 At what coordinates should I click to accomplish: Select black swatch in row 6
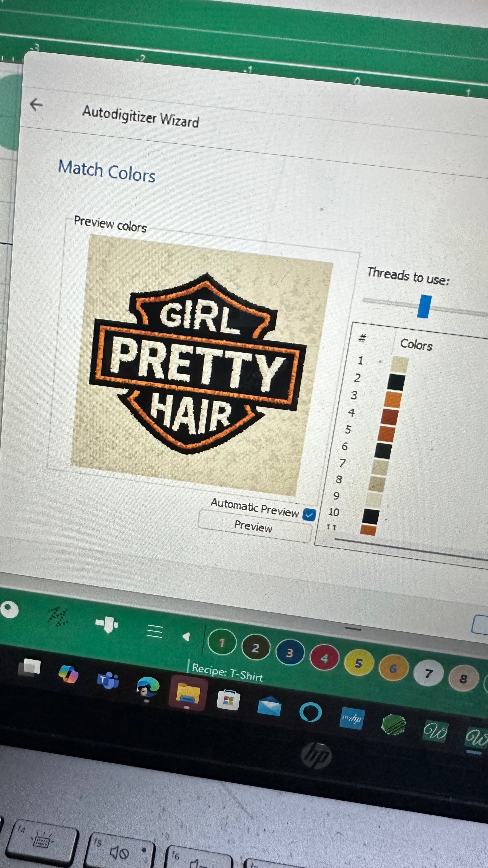click(383, 451)
